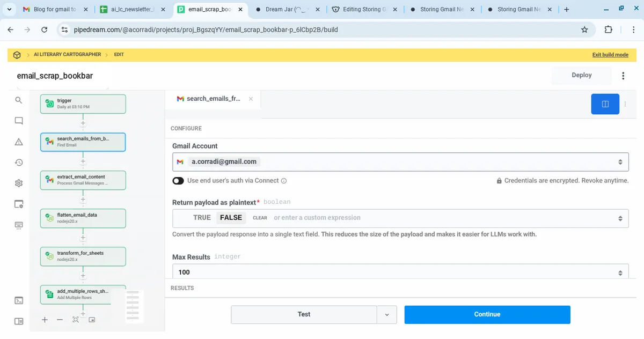The height and width of the screenshot is (339, 644).
Task: Open the three-dot menu beside Deploy
Action: click(x=623, y=76)
